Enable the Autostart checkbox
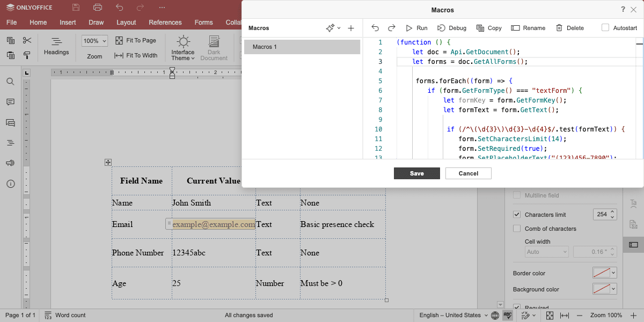 click(x=605, y=28)
